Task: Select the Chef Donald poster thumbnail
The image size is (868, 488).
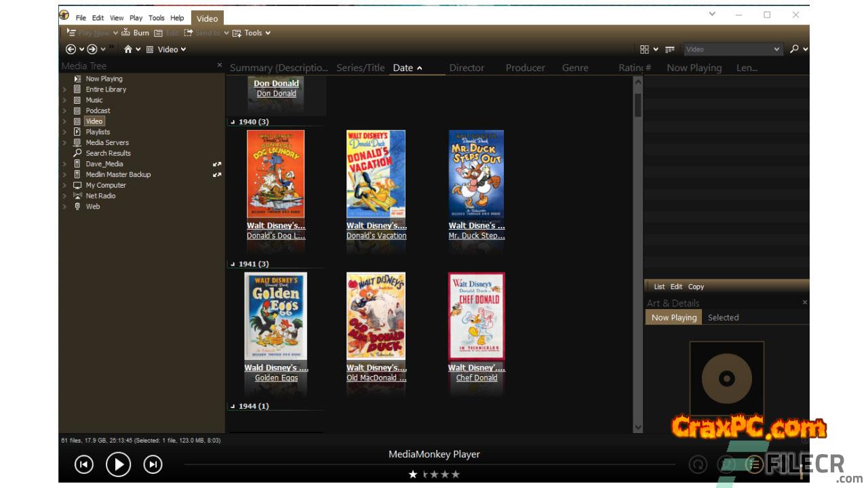Action: tap(477, 316)
